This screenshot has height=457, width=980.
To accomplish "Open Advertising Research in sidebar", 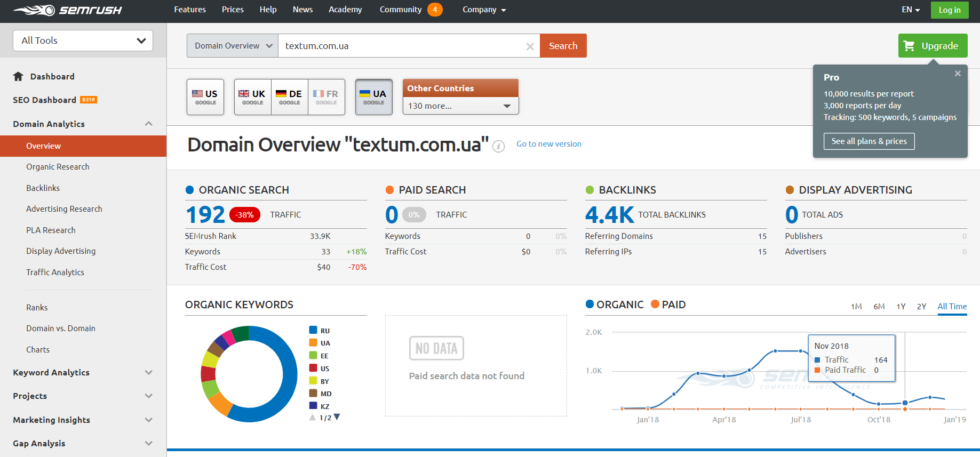I will tap(64, 209).
